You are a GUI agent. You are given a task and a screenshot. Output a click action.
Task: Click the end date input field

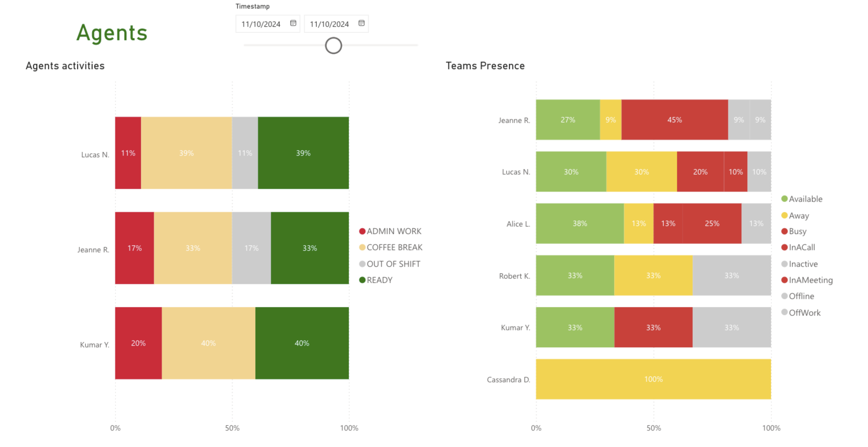pos(330,24)
